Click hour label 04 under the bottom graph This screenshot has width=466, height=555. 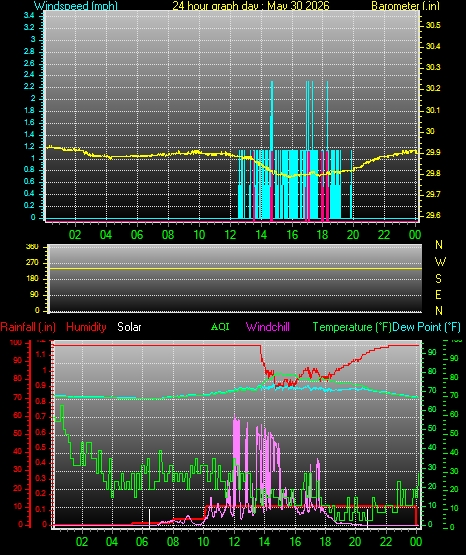pyautogui.click(x=112, y=542)
